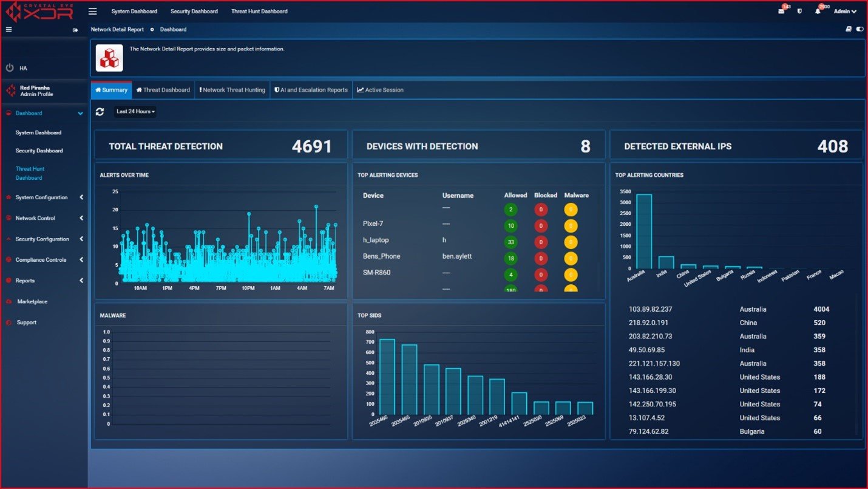Open Security Dashboard link in top navigation
The width and height of the screenshot is (868, 489).
coord(193,12)
